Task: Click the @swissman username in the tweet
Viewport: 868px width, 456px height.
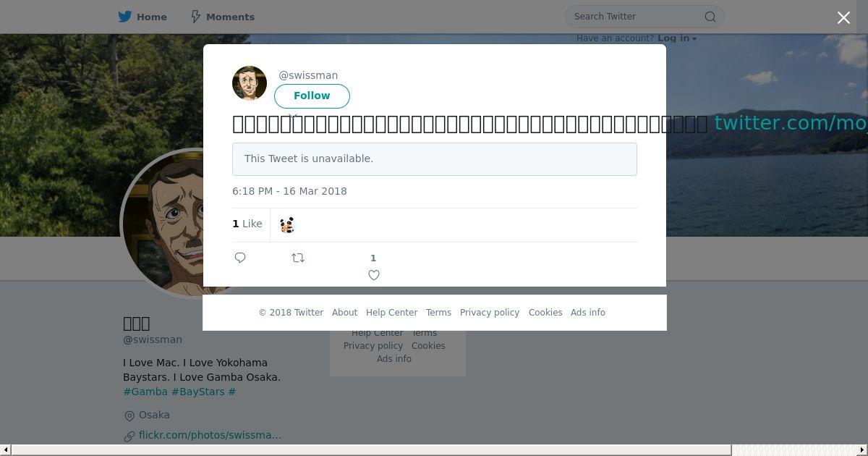Action: [x=308, y=75]
